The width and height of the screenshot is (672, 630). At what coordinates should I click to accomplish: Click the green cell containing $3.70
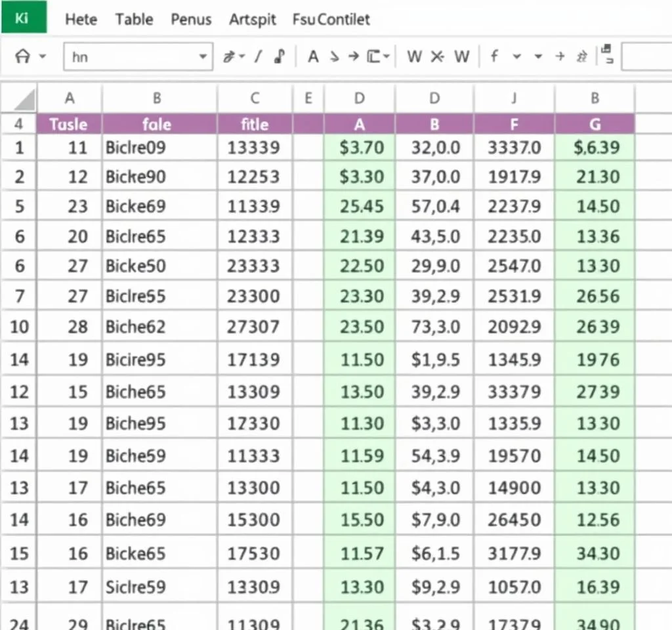tap(360, 148)
